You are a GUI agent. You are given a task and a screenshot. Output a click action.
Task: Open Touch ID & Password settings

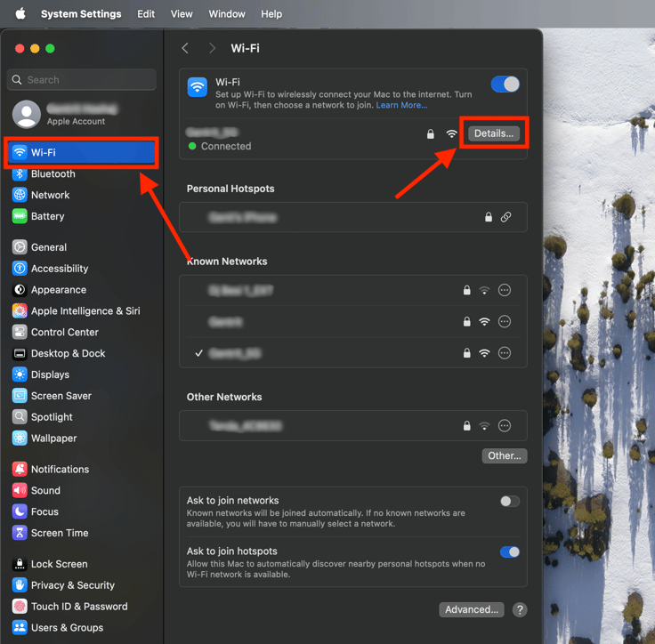click(x=78, y=607)
